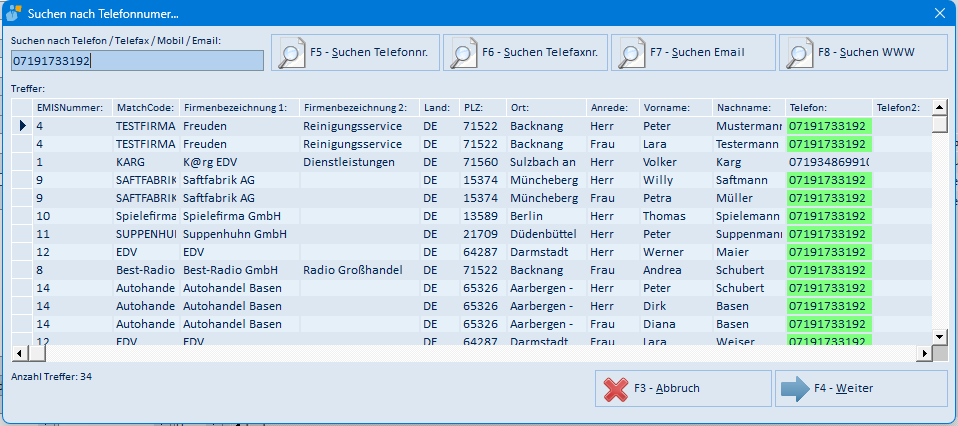Click the first name Andrea
Image resolution: width=958 pixels, height=426 pixels.
pyautogui.click(x=676, y=270)
